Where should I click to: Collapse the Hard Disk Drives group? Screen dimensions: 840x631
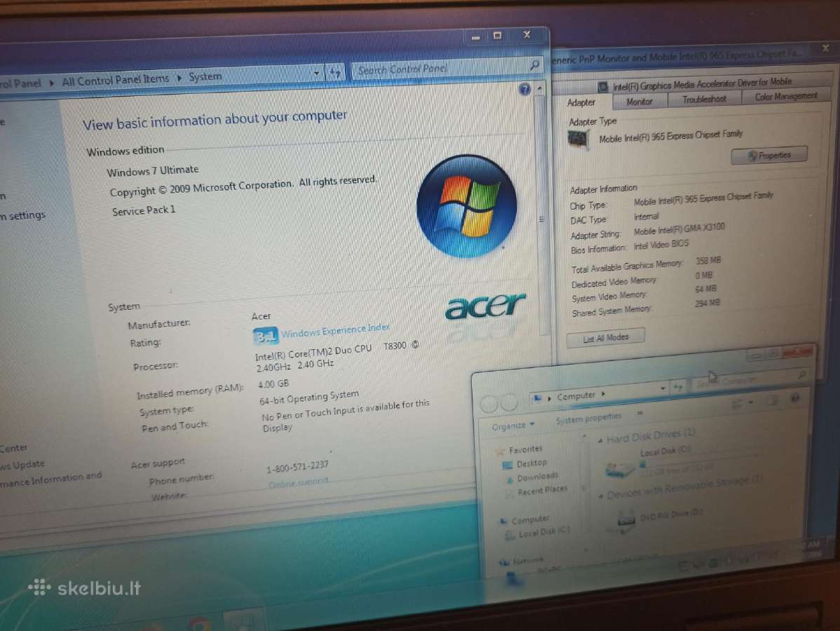tap(600, 440)
